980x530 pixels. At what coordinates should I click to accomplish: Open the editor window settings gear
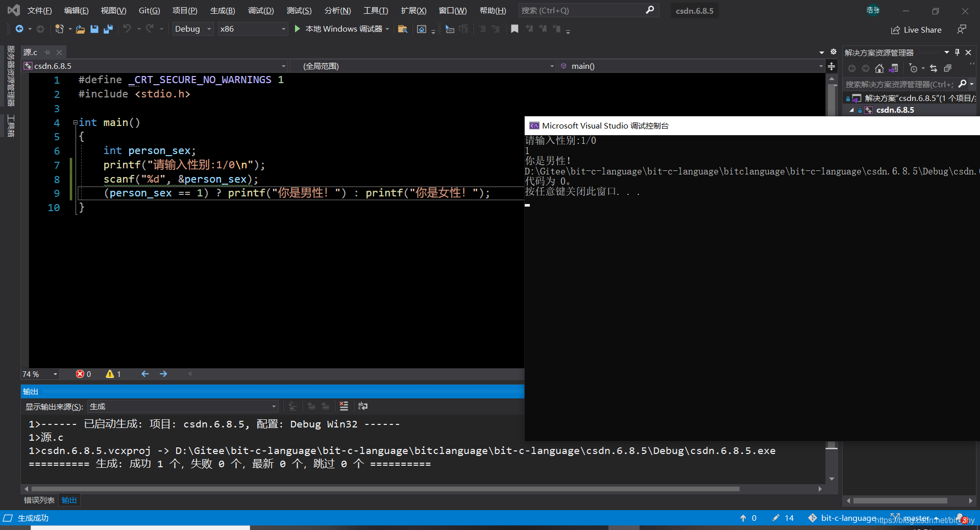pos(834,52)
